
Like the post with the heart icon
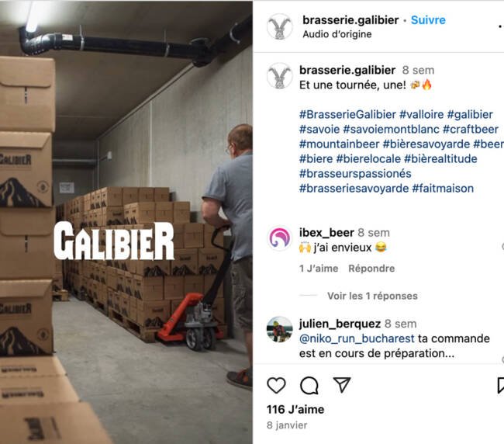[x=277, y=385]
